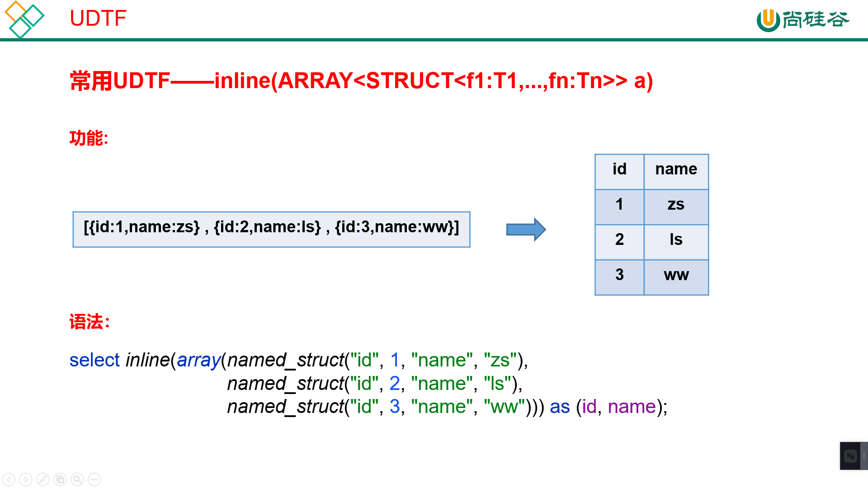Click named_struct on the first code line

click(286, 361)
